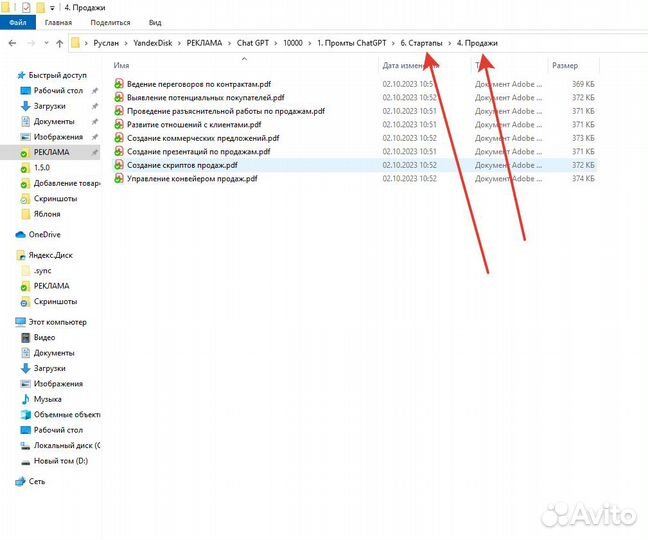Select 'Ведение переговоров по контрактам.pdf' file icon
The width and height of the screenshot is (648, 540).
[119, 84]
